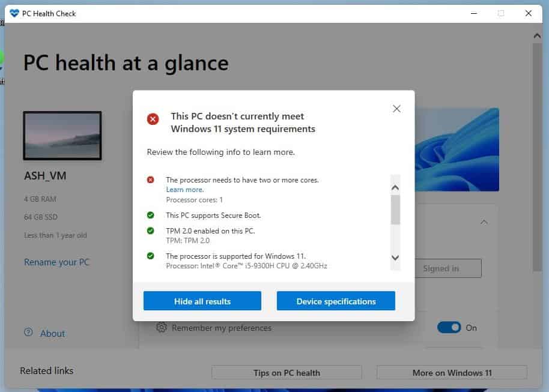Click Tips on PC health

(287, 372)
